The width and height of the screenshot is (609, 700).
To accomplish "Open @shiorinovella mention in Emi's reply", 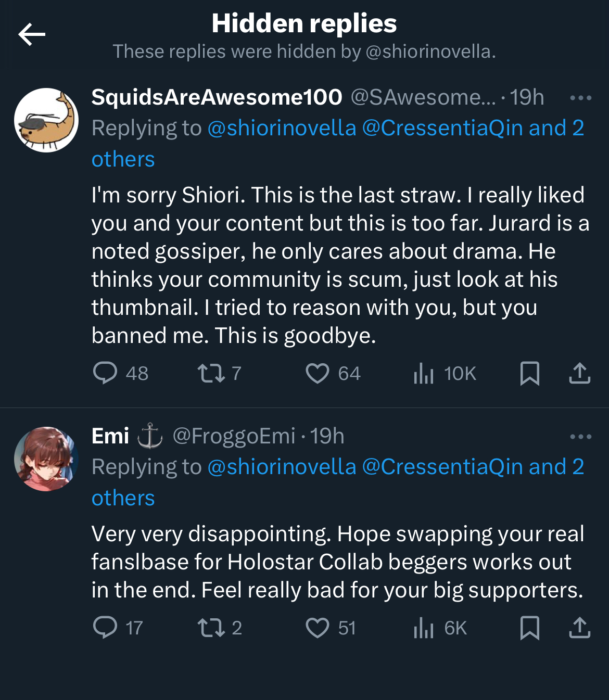I will 282,467.
